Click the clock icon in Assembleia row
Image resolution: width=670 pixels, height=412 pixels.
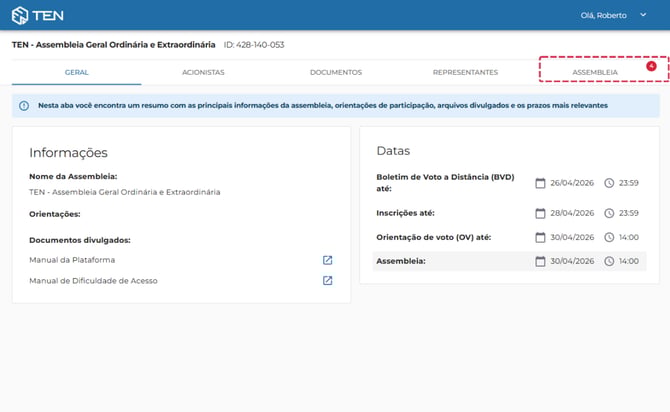[609, 261]
